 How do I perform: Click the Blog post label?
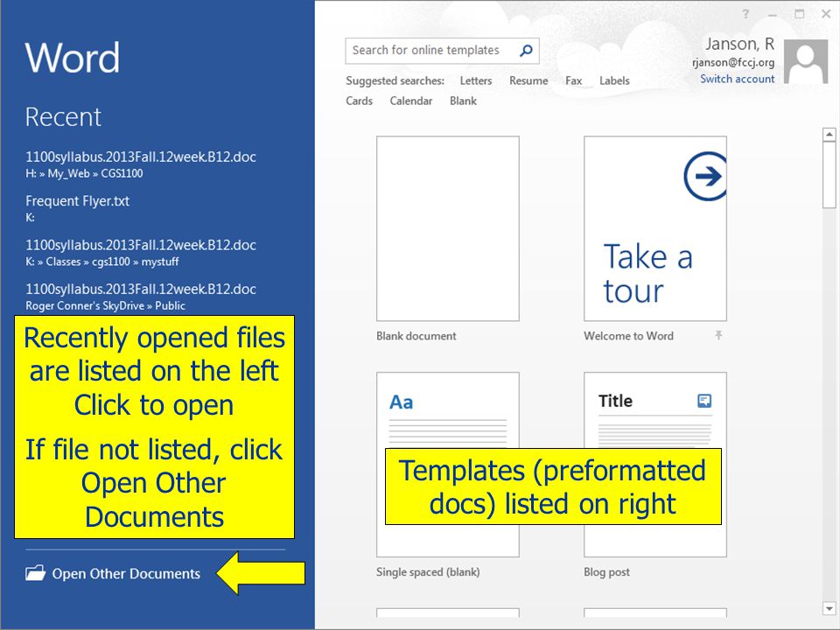pos(606,572)
